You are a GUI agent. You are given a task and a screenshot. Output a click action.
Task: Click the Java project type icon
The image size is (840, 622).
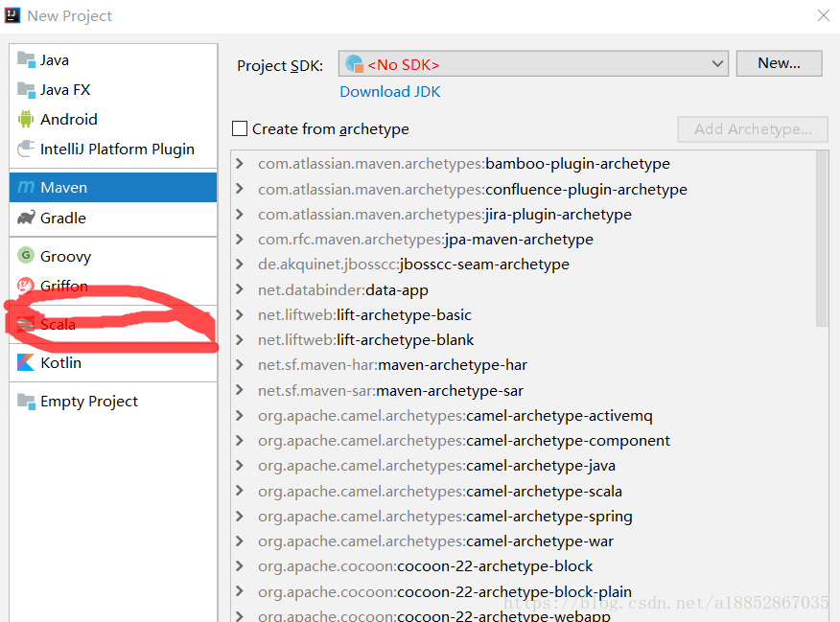(x=26, y=59)
